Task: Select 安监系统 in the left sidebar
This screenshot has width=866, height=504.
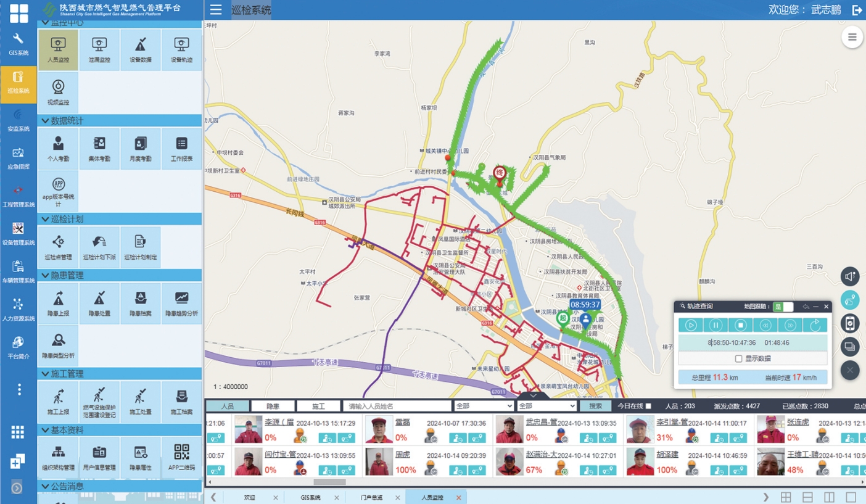Action: (19, 120)
